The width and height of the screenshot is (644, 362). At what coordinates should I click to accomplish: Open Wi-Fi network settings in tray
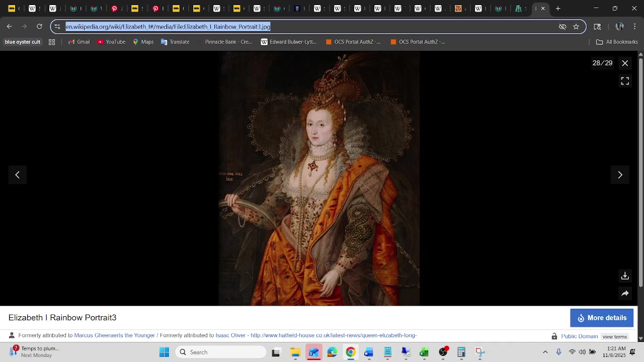pos(572,352)
